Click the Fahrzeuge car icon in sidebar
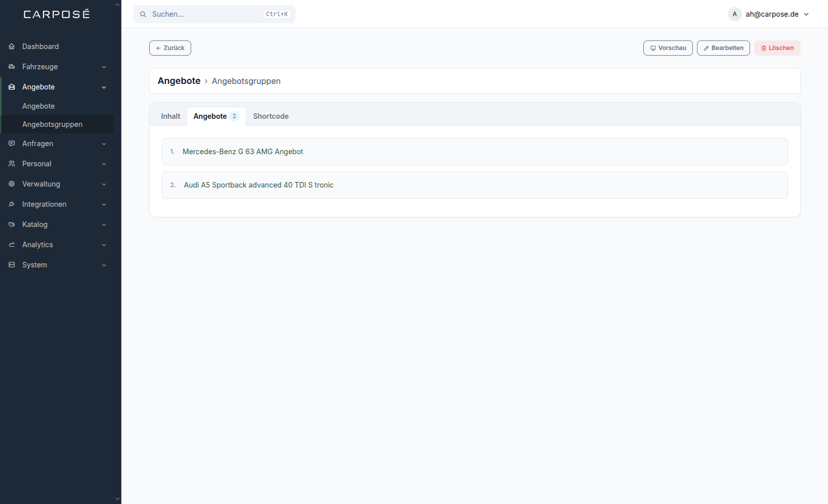The image size is (828, 504). pos(12,67)
